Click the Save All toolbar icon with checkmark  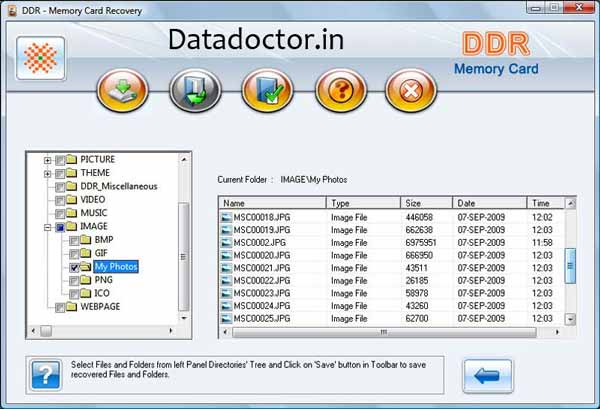tap(267, 90)
